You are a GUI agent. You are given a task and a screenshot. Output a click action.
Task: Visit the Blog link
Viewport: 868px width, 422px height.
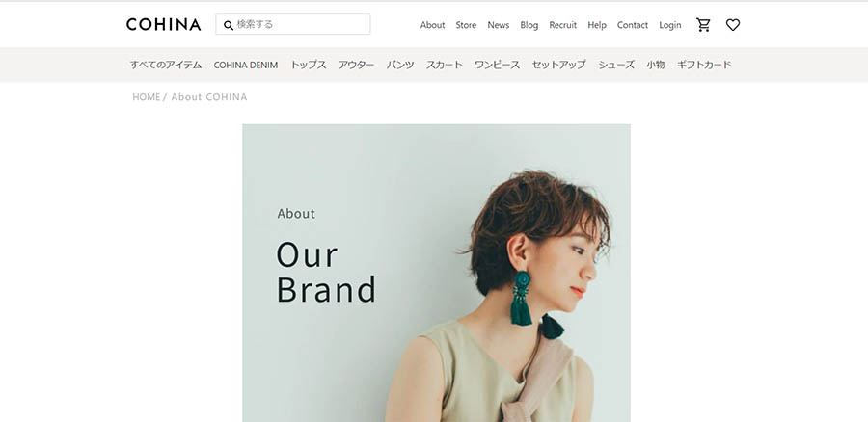click(529, 25)
